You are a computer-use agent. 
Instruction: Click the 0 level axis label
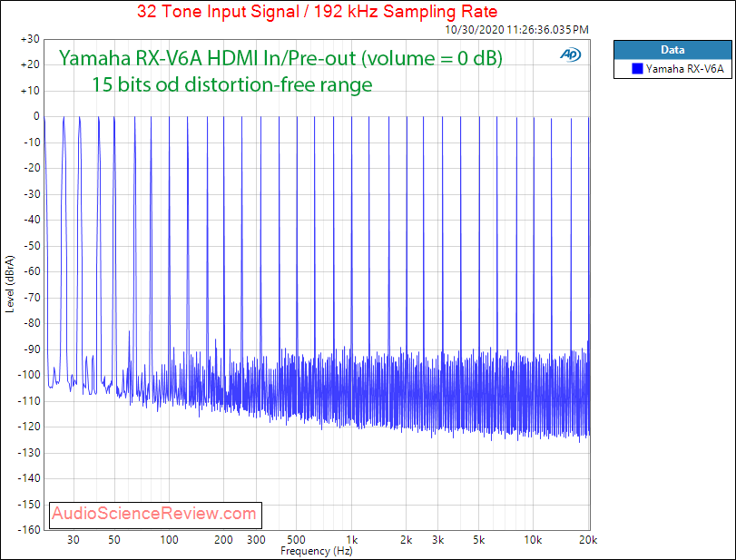pos(36,116)
